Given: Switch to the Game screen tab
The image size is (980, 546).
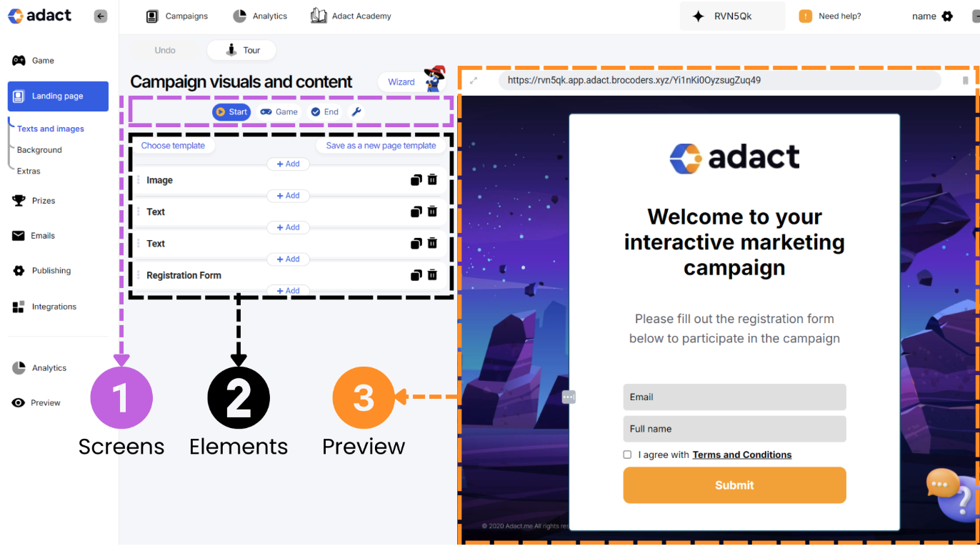Looking at the screenshot, I should click(x=279, y=111).
